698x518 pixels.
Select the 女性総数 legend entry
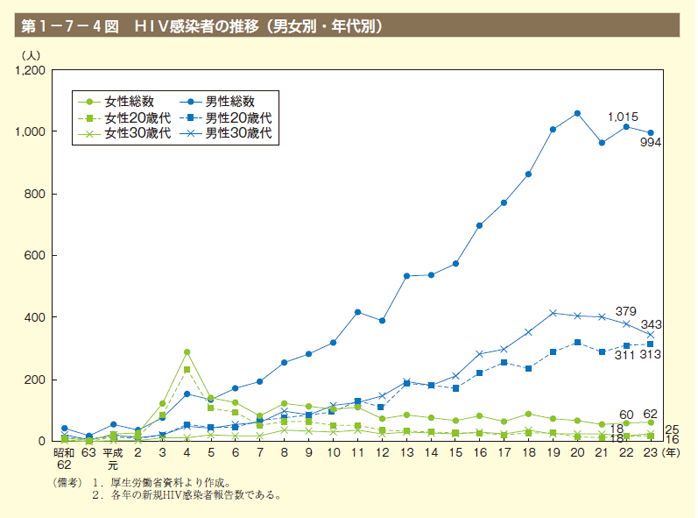pyautogui.click(x=116, y=101)
